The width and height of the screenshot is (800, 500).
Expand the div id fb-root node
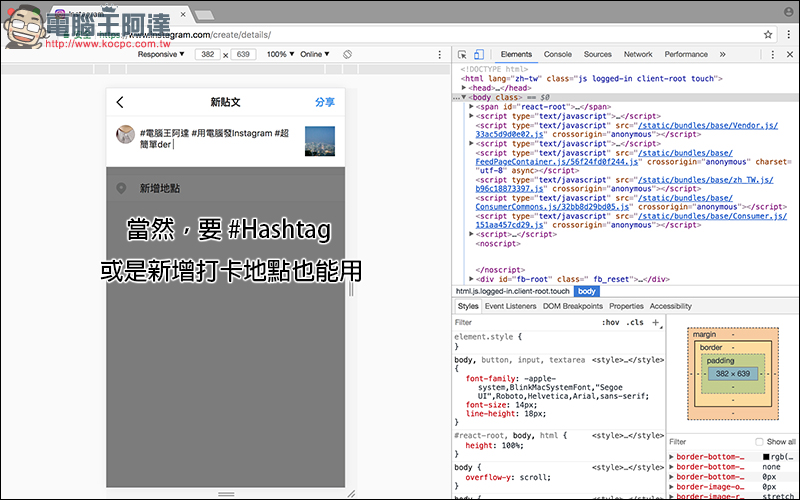pos(471,279)
